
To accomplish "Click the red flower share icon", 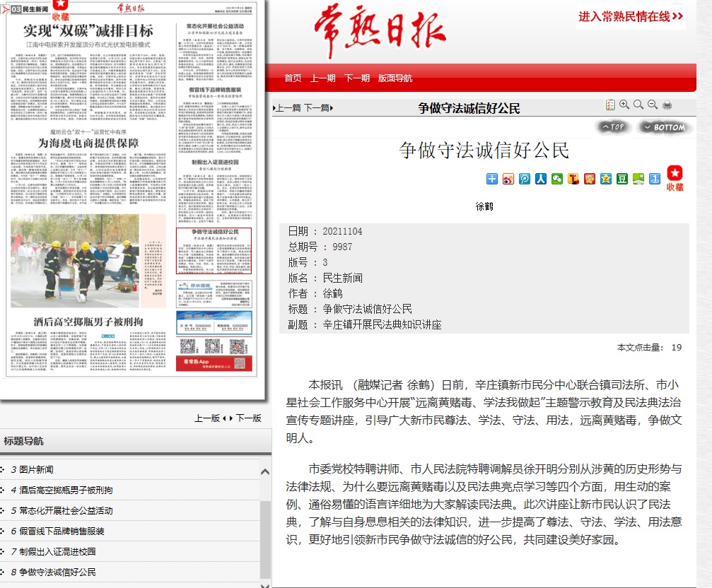I will pyautogui.click(x=590, y=179).
